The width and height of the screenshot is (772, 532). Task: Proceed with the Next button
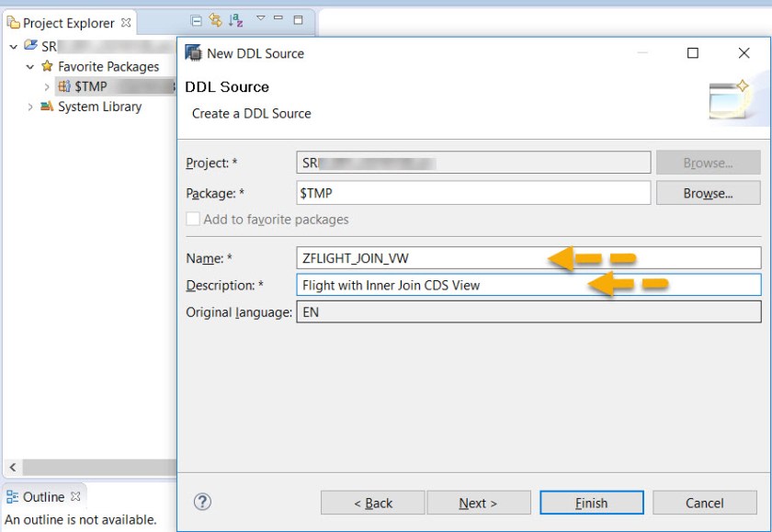[479, 503]
